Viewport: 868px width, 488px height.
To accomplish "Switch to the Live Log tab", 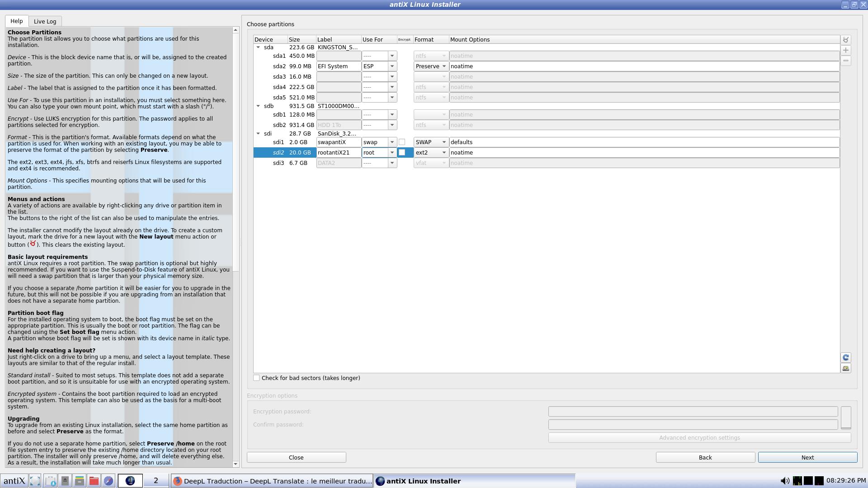I will pyautogui.click(x=45, y=21).
